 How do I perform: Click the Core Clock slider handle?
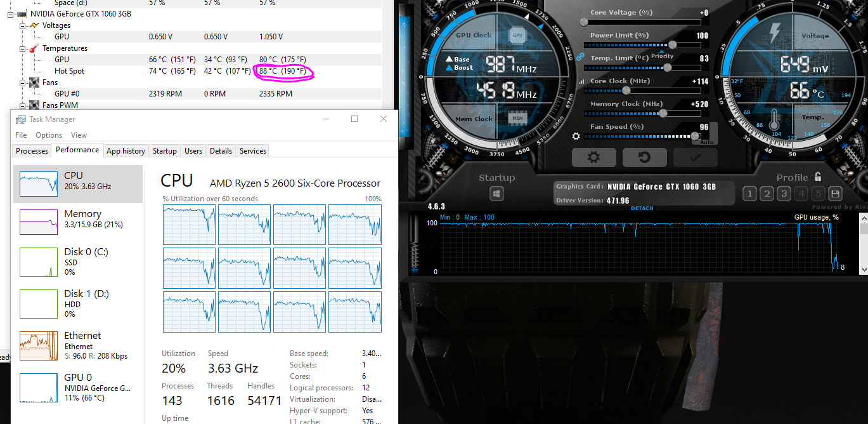coord(625,90)
